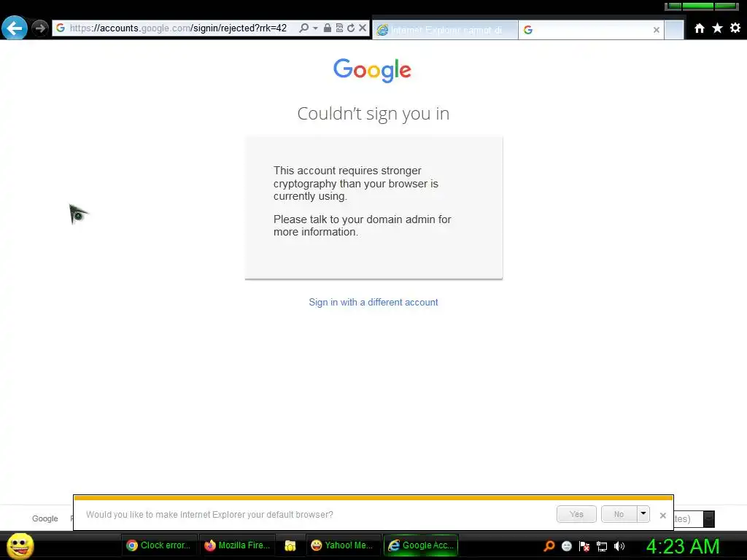The width and height of the screenshot is (747, 560).
Task: Click the forward navigation arrow
Action: click(x=40, y=28)
